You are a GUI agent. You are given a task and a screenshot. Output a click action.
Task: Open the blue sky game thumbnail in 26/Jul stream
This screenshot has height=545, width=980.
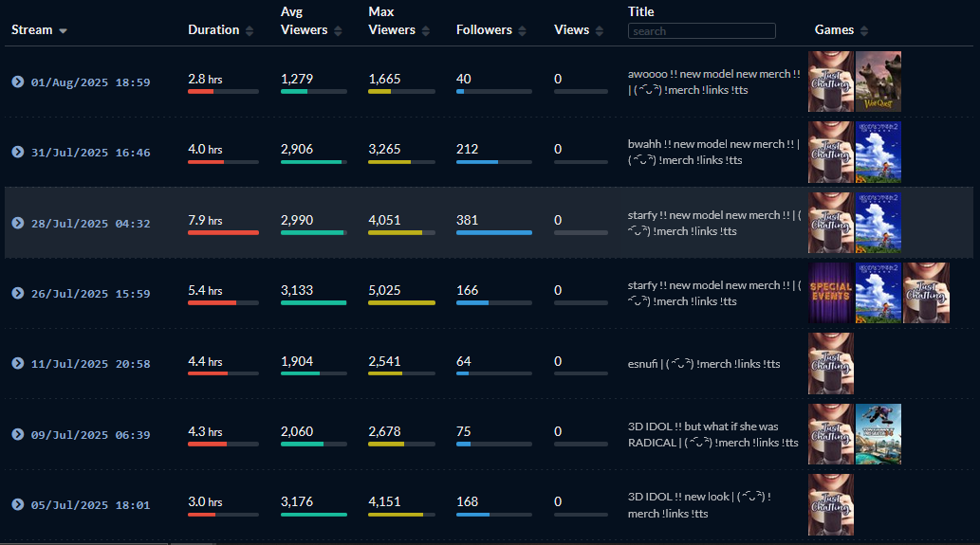pyautogui.click(x=878, y=293)
